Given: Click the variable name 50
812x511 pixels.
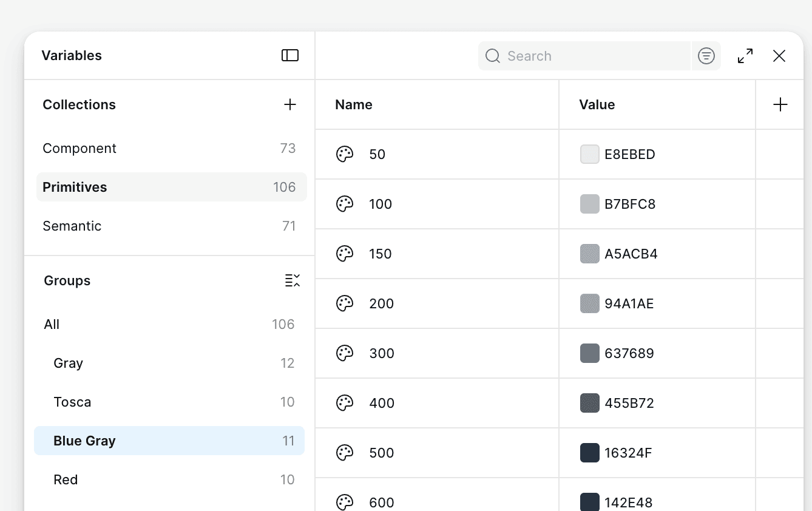Looking at the screenshot, I should [377, 154].
